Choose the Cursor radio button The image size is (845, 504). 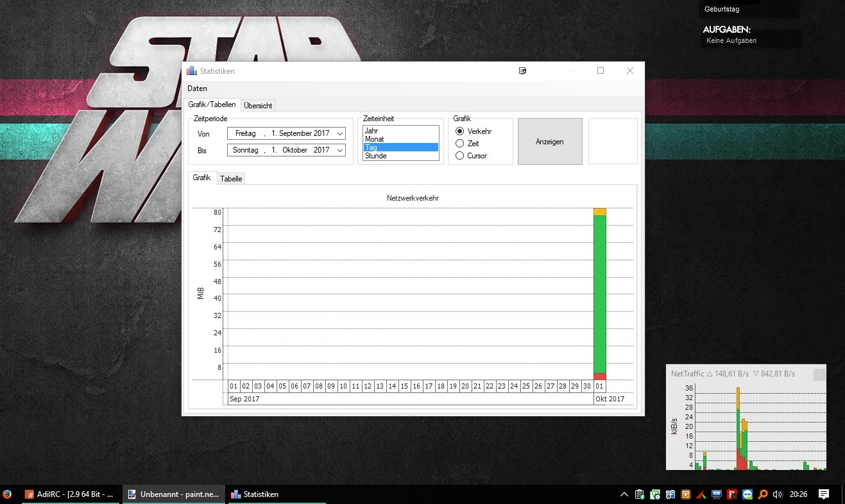pos(459,156)
